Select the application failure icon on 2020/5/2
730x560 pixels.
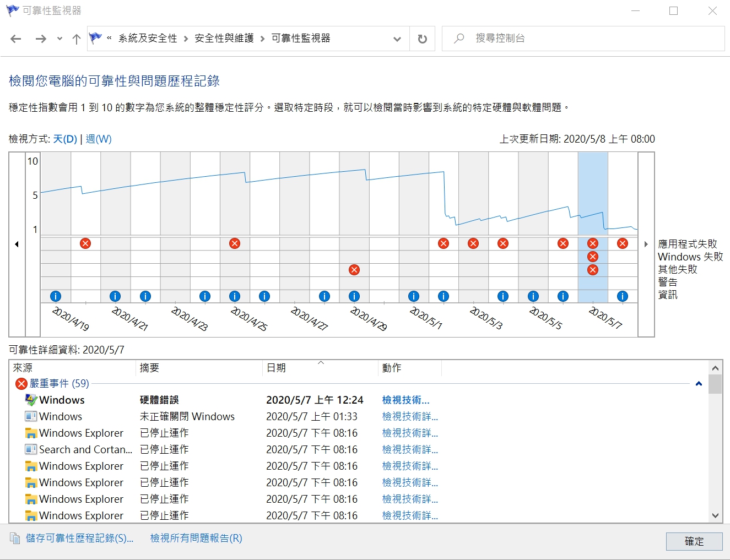(x=444, y=243)
